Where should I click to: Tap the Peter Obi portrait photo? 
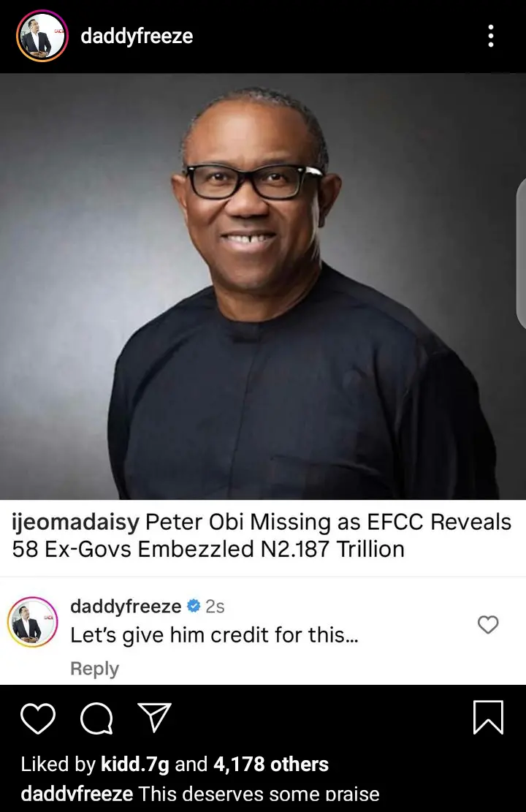[263, 287]
